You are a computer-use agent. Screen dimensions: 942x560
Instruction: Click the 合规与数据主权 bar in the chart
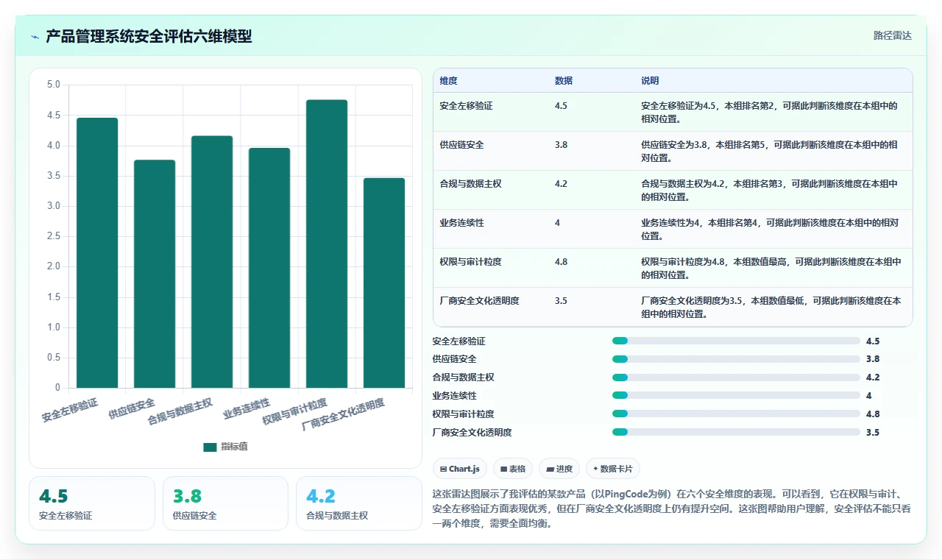click(x=212, y=262)
